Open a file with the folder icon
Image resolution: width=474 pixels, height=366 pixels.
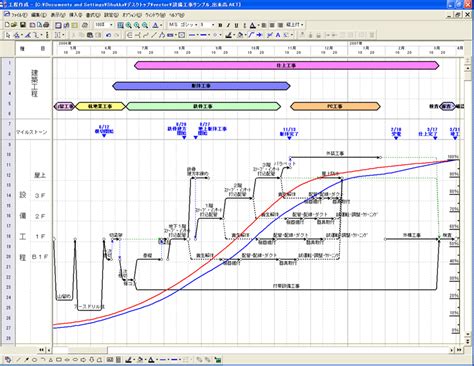click(x=14, y=25)
